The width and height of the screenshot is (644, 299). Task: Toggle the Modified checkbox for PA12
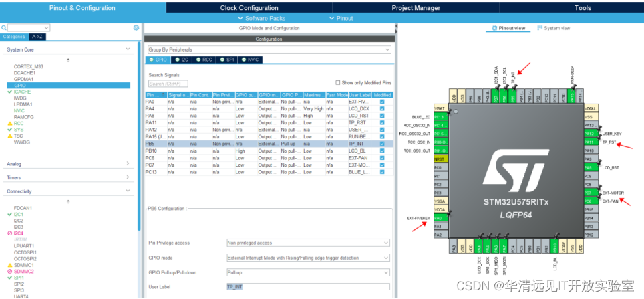pyautogui.click(x=382, y=130)
